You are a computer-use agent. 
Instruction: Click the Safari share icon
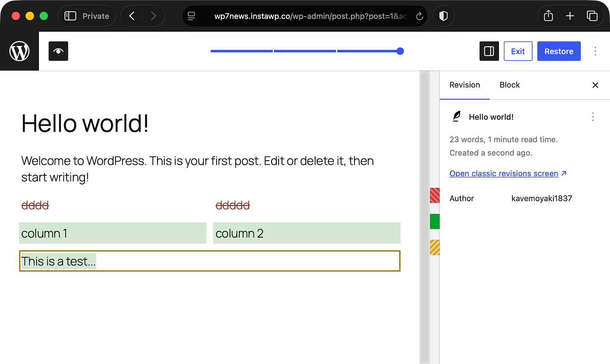(x=548, y=16)
